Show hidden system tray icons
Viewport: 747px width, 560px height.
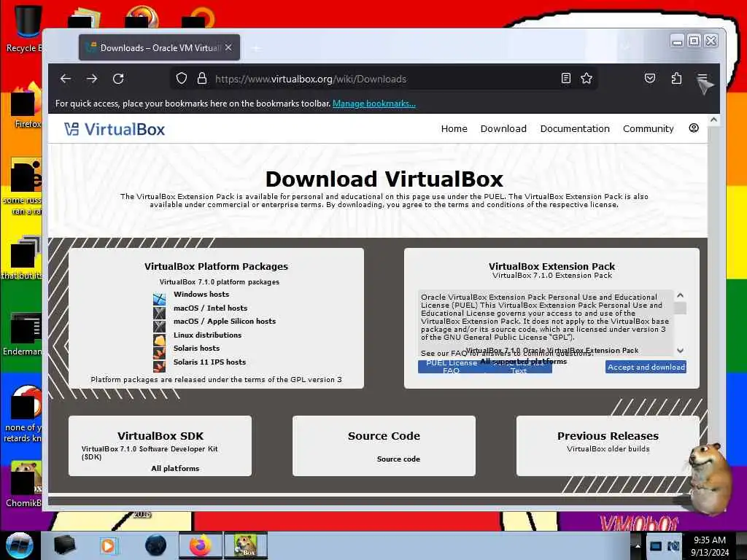click(638, 545)
